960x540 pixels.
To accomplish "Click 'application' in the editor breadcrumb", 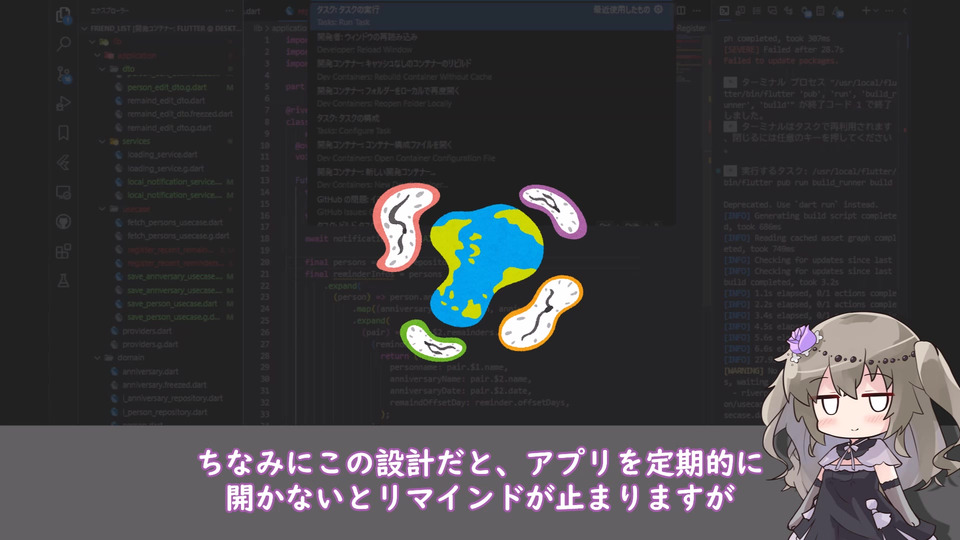I will point(290,28).
